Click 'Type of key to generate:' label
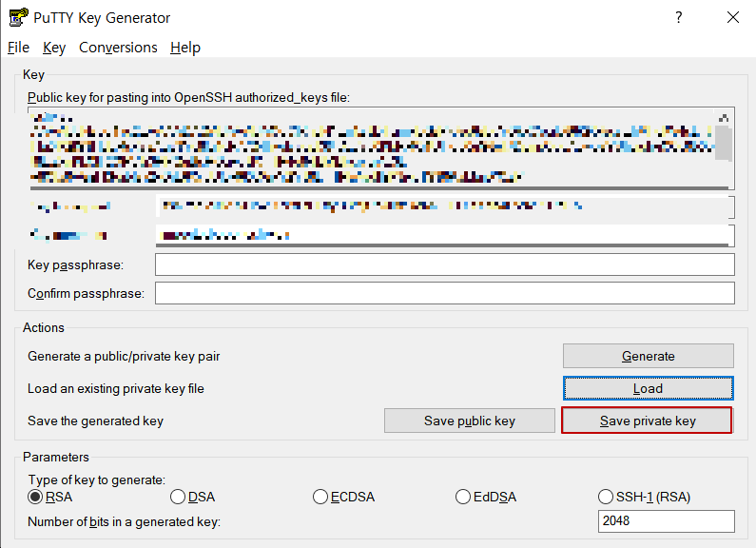Viewport: 756px width, 548px height. (x=96, y=480)
